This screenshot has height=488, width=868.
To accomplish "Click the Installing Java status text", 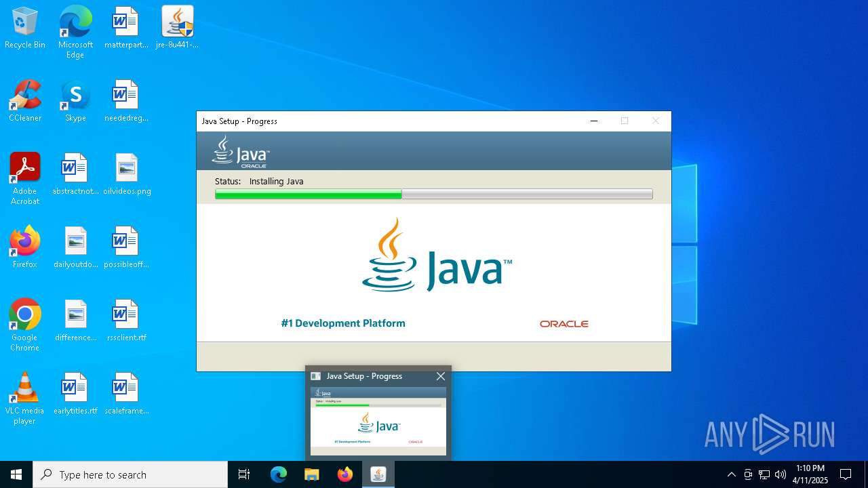I will point(276,181).
